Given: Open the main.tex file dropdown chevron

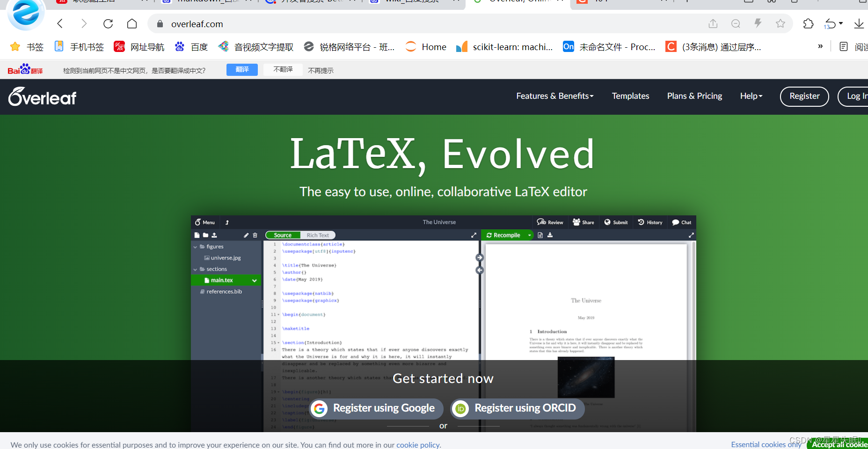Looking at the screenshot, I should (x=255, y=280).
